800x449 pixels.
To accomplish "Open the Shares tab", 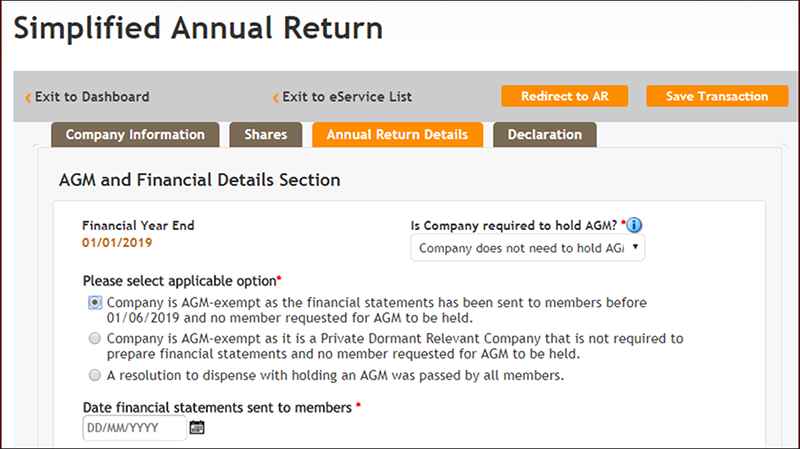I will coord(265,135).
